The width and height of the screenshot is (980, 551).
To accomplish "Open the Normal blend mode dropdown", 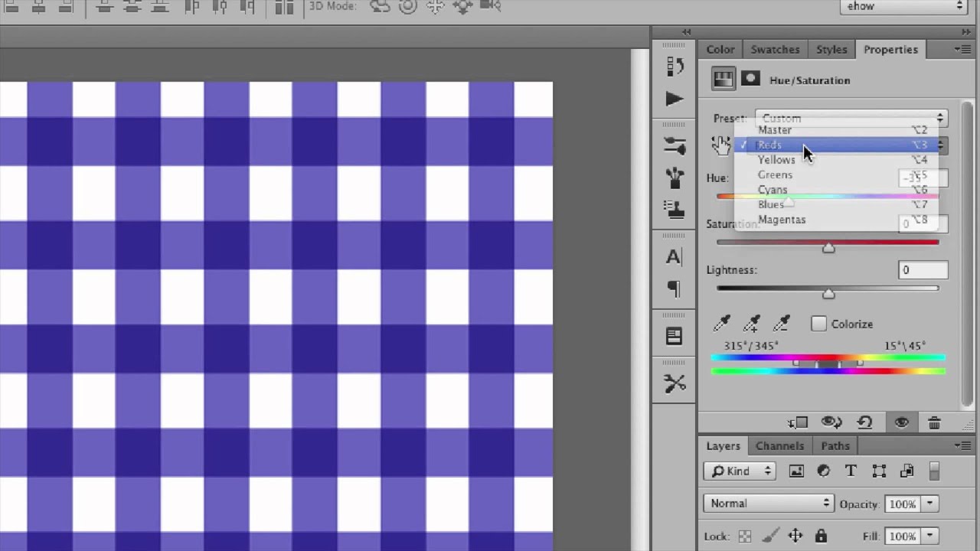I will [x=769, y=504].
